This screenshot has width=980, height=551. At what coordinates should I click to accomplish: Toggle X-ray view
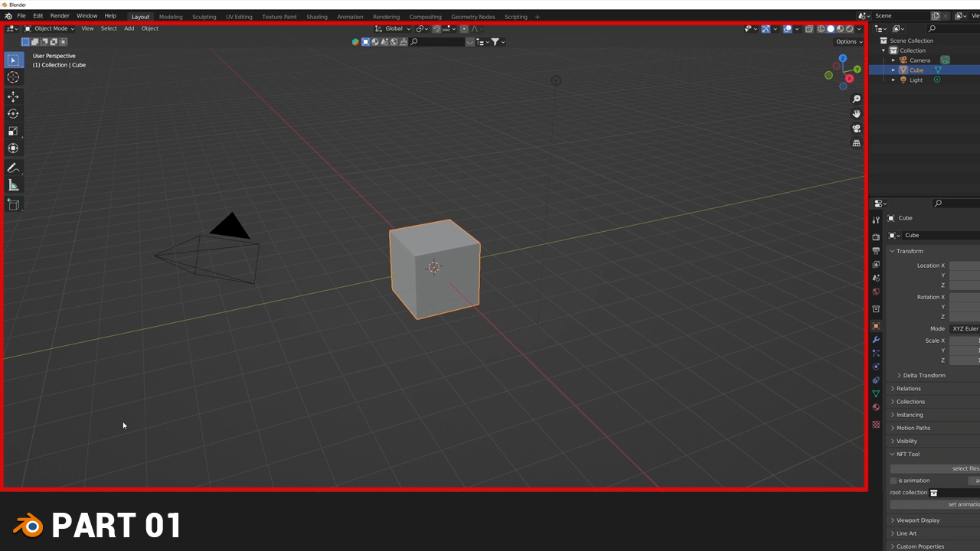tap(808, 29)
